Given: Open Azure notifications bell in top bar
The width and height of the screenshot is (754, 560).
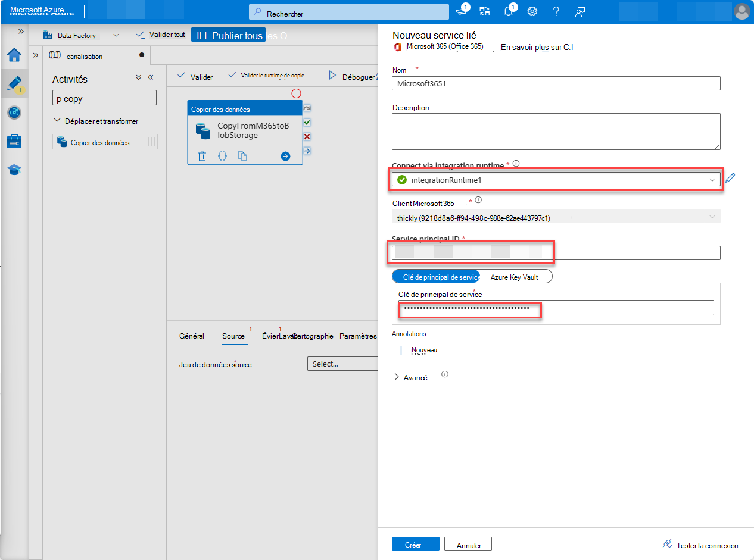Looking at the screenshot, I should (x=508, y=11).
